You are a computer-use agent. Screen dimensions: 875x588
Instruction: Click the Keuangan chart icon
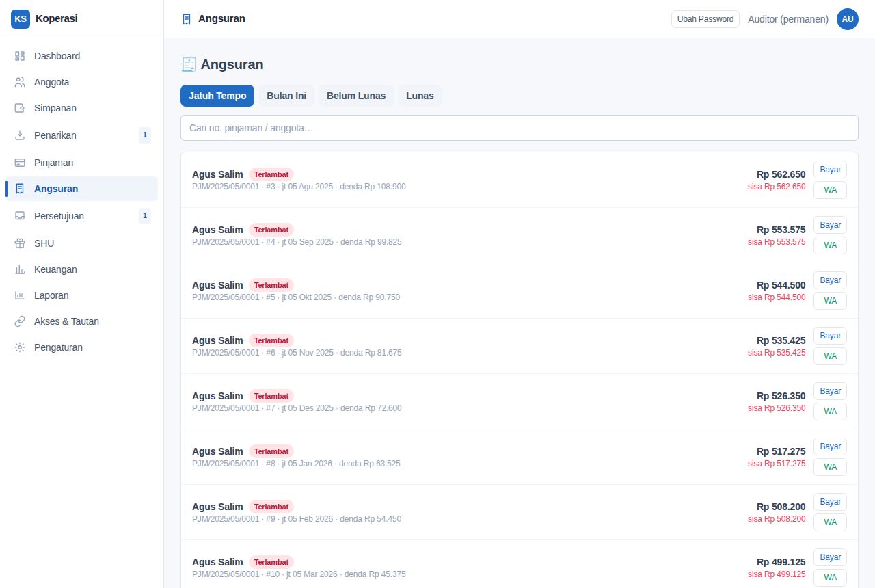coord(20,269)
